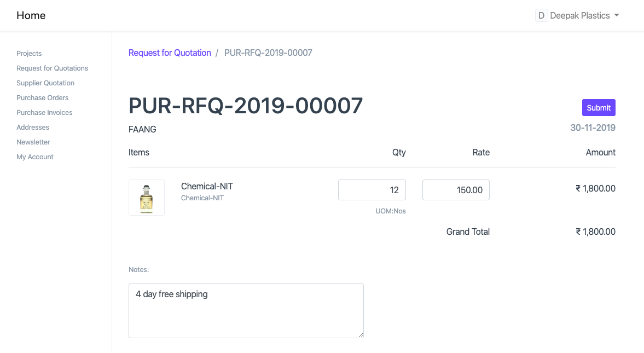
Task: Open the Home page
Action: [x=31, y=15]
